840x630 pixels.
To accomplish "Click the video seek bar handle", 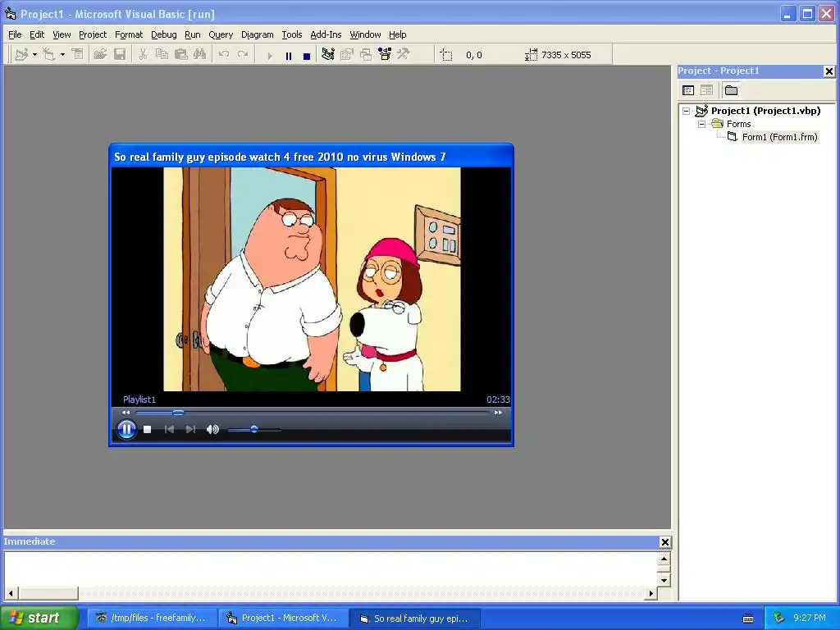I will coord(178,413).
